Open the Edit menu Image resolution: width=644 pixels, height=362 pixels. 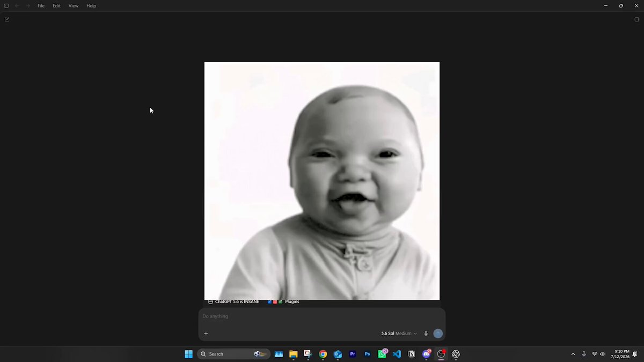coord(56,6)
